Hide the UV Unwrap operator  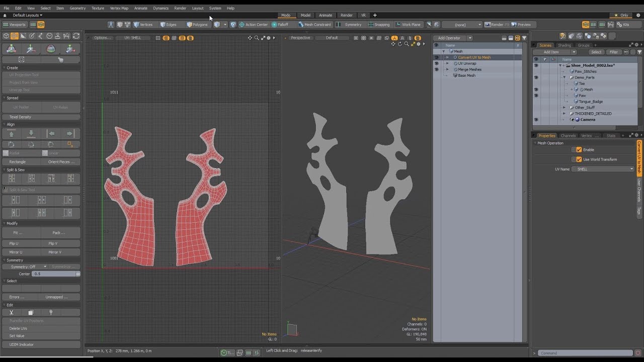(x=436, y=63)
